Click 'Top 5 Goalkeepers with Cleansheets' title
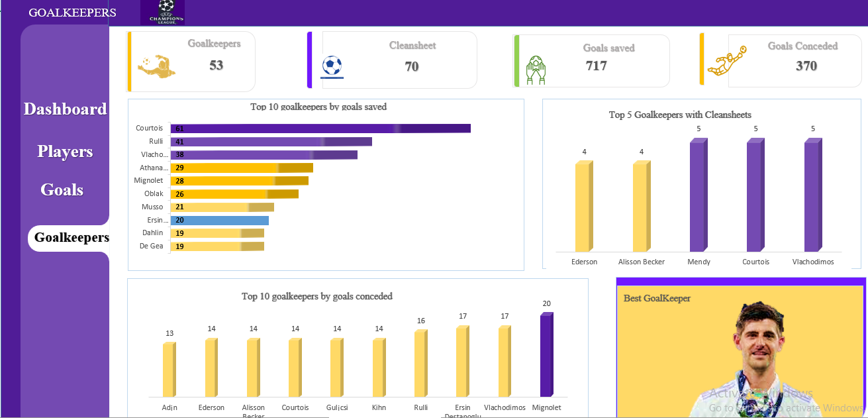This screenshot has height=418, width=868. tap(680, 115)
